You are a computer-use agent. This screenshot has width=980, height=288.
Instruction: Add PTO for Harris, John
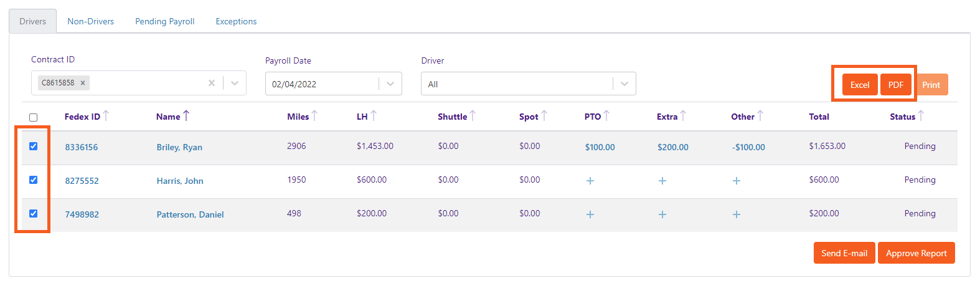[590, 181]
